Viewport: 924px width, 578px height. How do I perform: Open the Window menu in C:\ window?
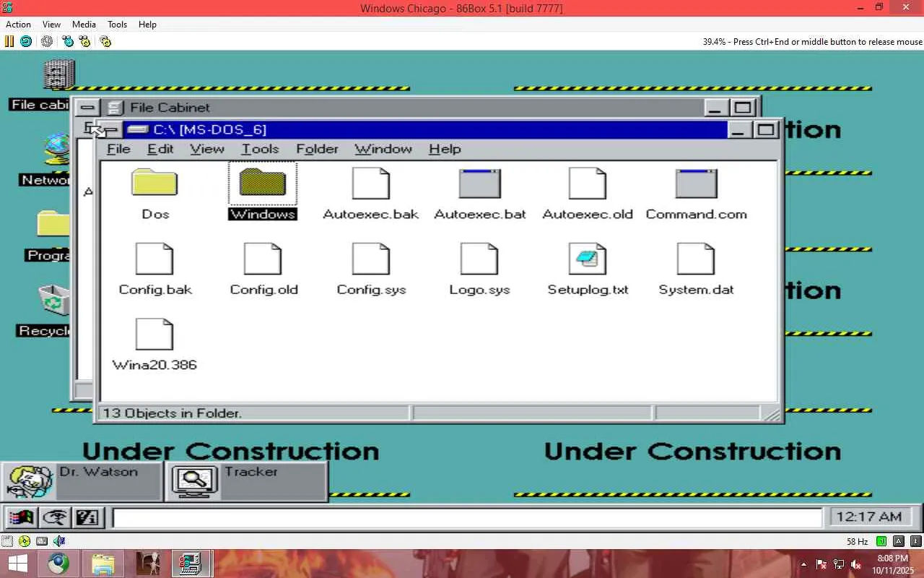pos(383,149)
